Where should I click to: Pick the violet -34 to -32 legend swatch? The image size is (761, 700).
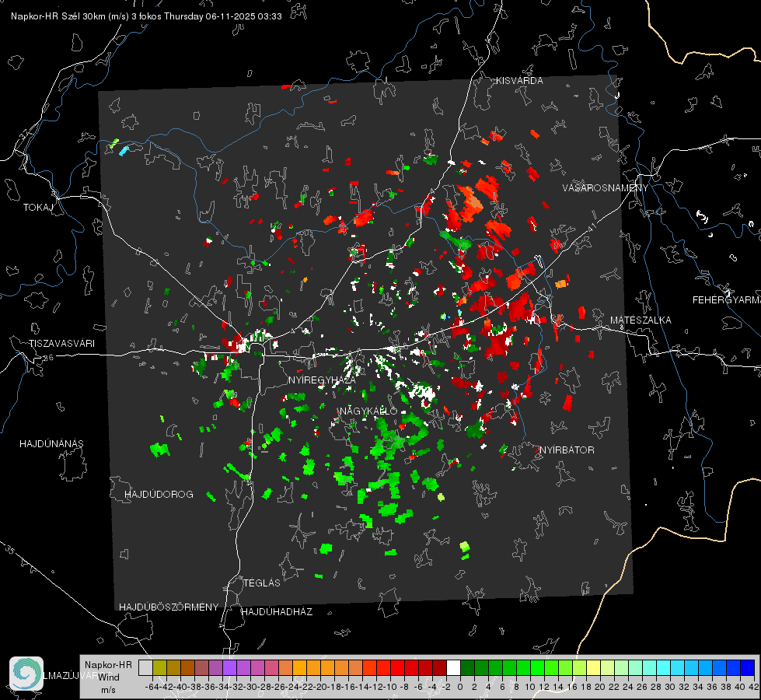pos(229,667)
